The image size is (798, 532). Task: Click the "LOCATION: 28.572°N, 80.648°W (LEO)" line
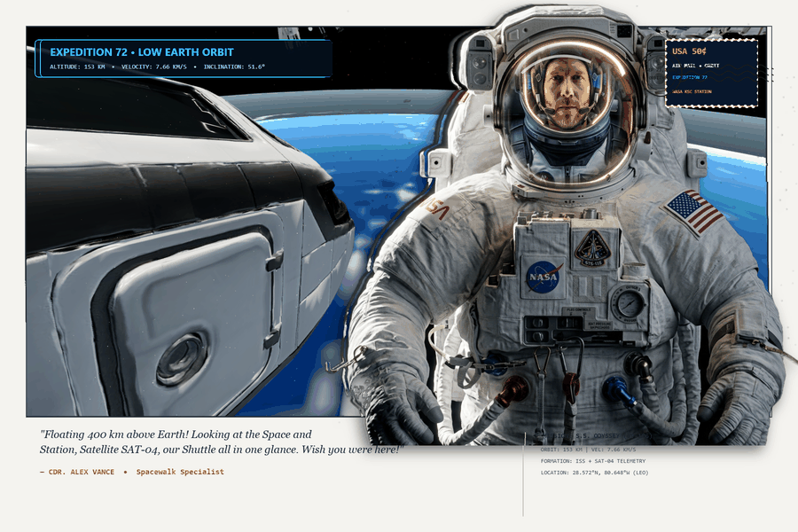[x=594, y=473]
